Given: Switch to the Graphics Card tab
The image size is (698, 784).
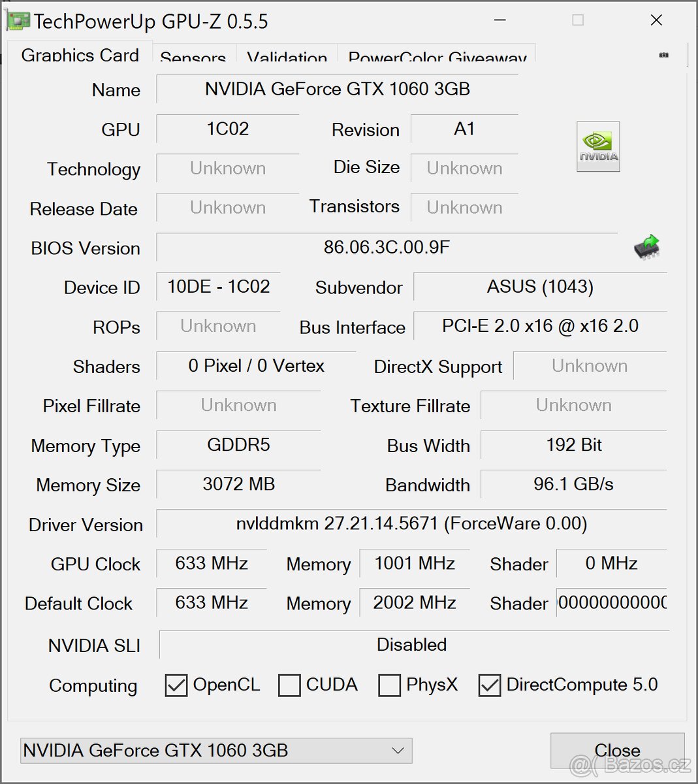Looking at the screenshot, I should [80, 53].
